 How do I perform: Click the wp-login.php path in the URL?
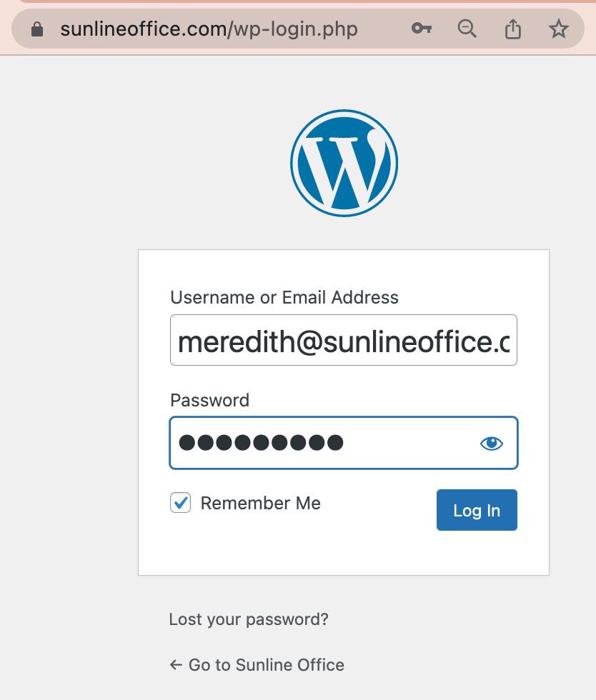pos(296,29)
